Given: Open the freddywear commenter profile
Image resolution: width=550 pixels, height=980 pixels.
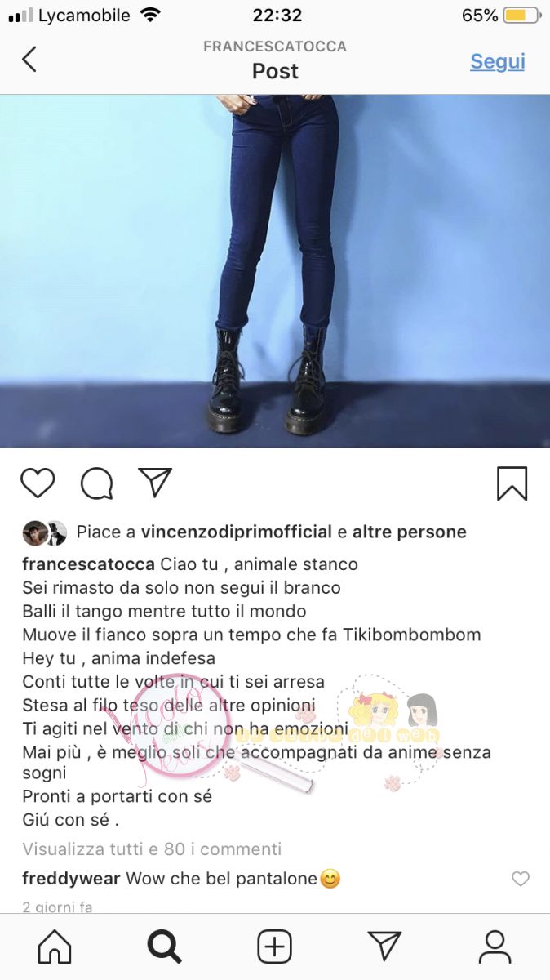Looking at the screenshot, I should [72, 879].
